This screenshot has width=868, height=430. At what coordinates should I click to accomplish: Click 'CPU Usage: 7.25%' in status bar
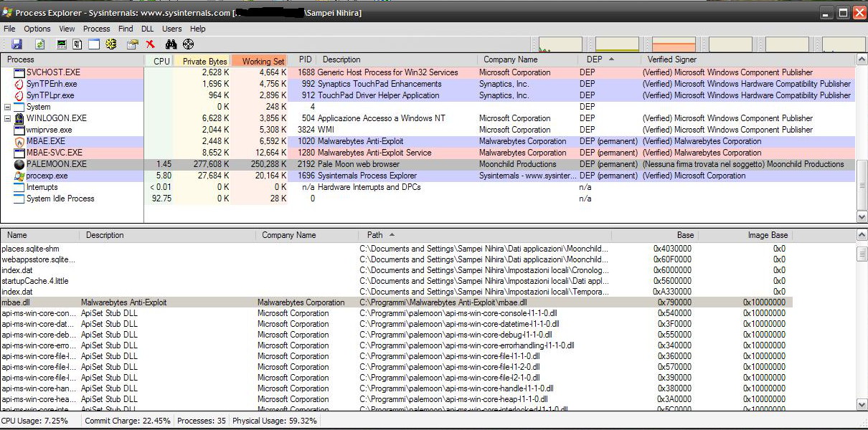click(34, 421)
